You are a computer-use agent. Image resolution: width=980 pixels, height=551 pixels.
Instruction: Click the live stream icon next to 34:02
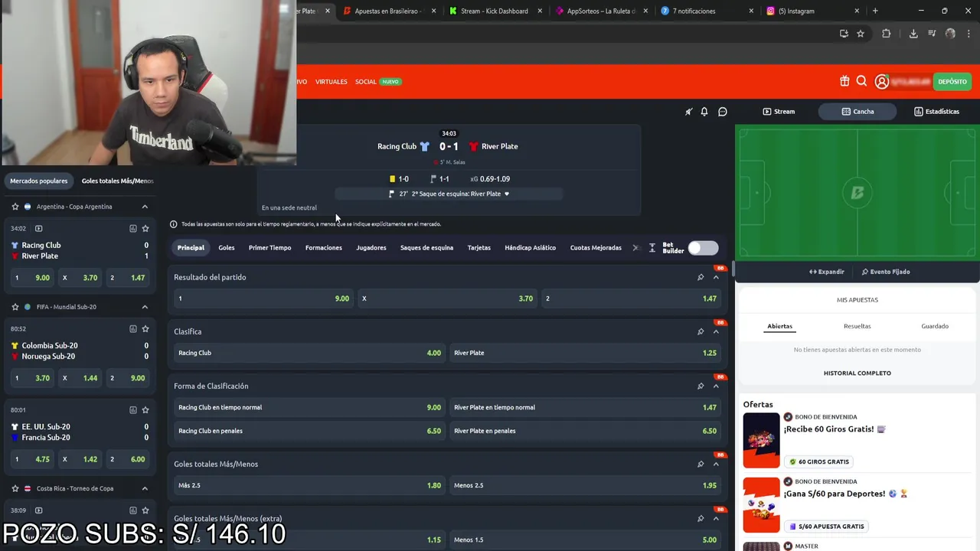pyautogui.click(x=38, y=228)
